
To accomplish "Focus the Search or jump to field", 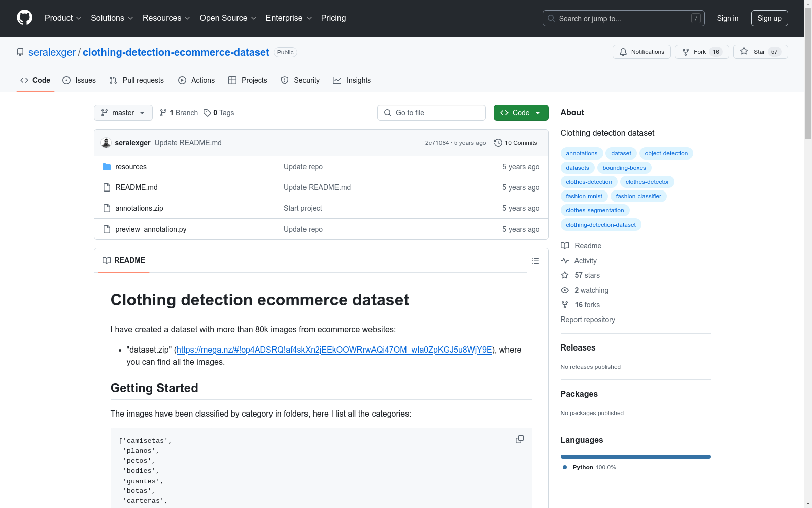I will point(624,18).
